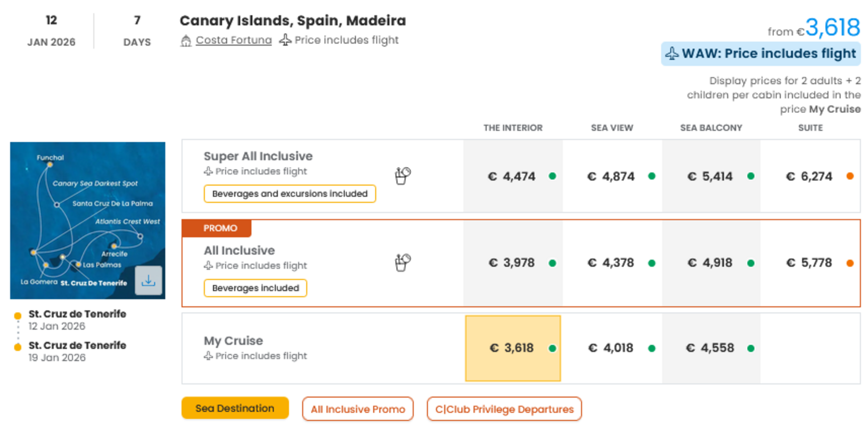868x426 pixels.
Task: Open the Costa Fortuna ship link
Action: 233,40
